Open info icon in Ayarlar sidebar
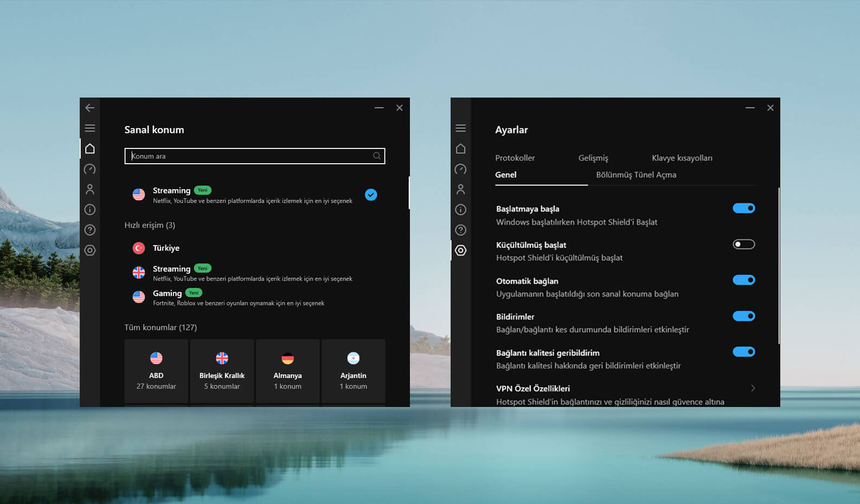860x504 pixels. 461,210
